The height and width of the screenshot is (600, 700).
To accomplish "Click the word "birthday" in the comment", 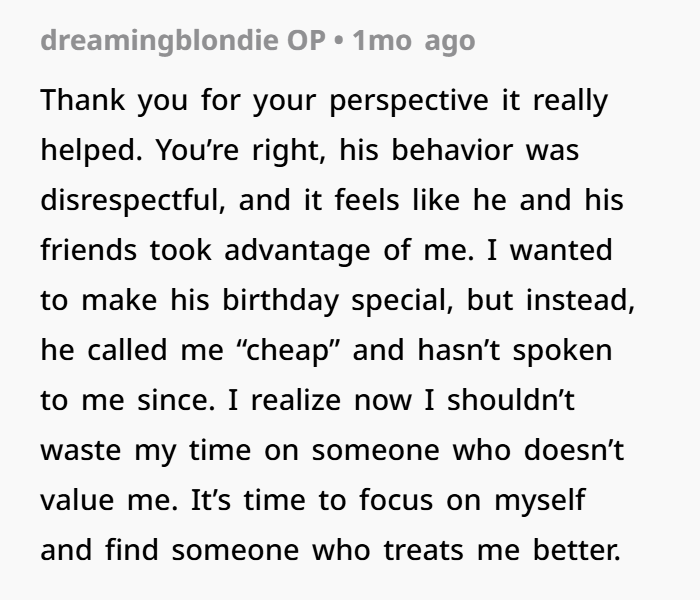I will click(x=280, y=300).
